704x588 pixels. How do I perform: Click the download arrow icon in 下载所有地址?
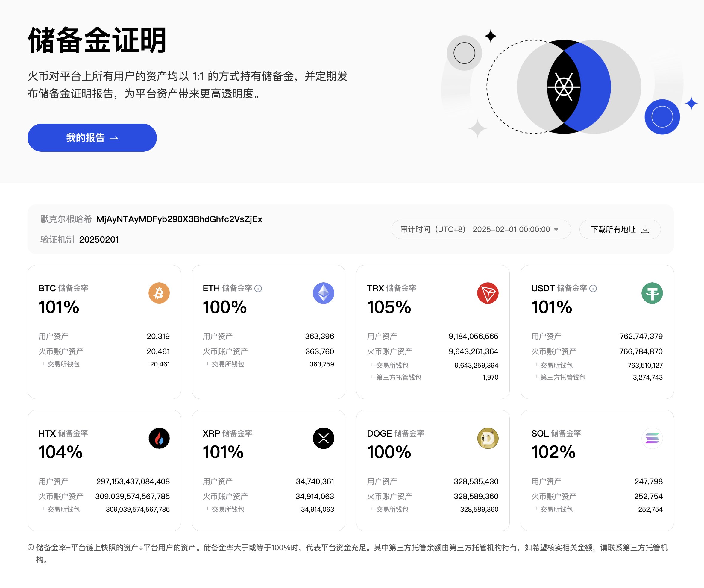(645, 229)
